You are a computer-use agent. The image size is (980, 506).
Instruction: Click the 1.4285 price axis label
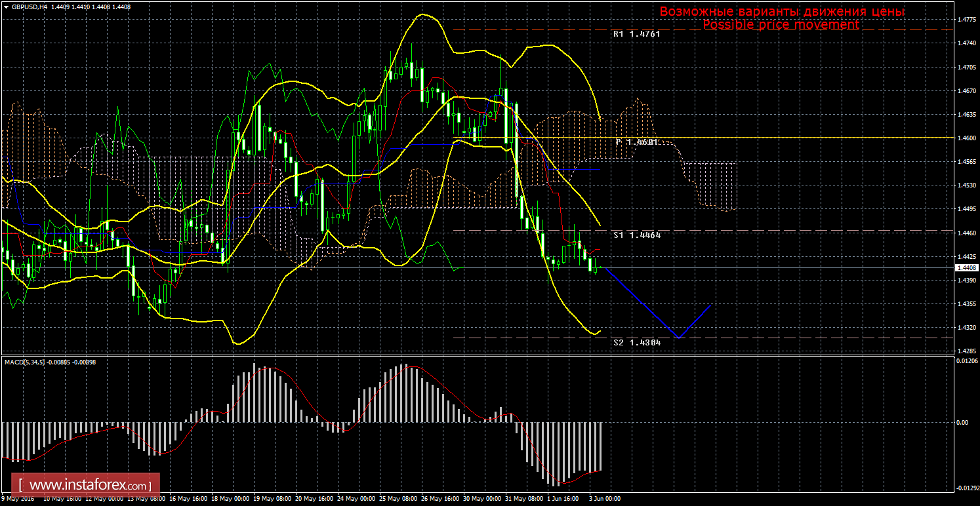click(966, 351)
